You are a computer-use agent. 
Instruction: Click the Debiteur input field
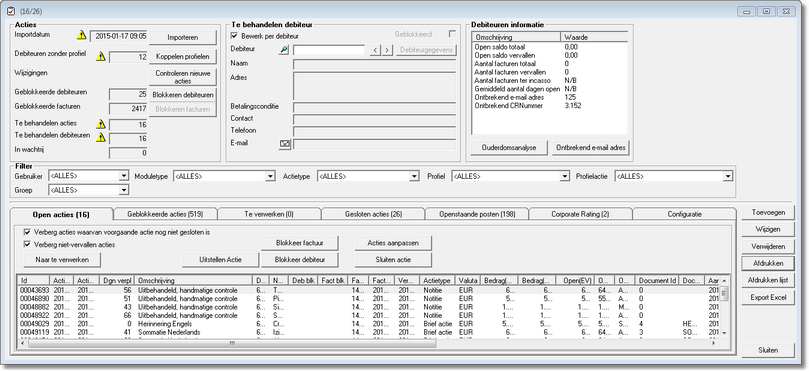click(329, 50)
